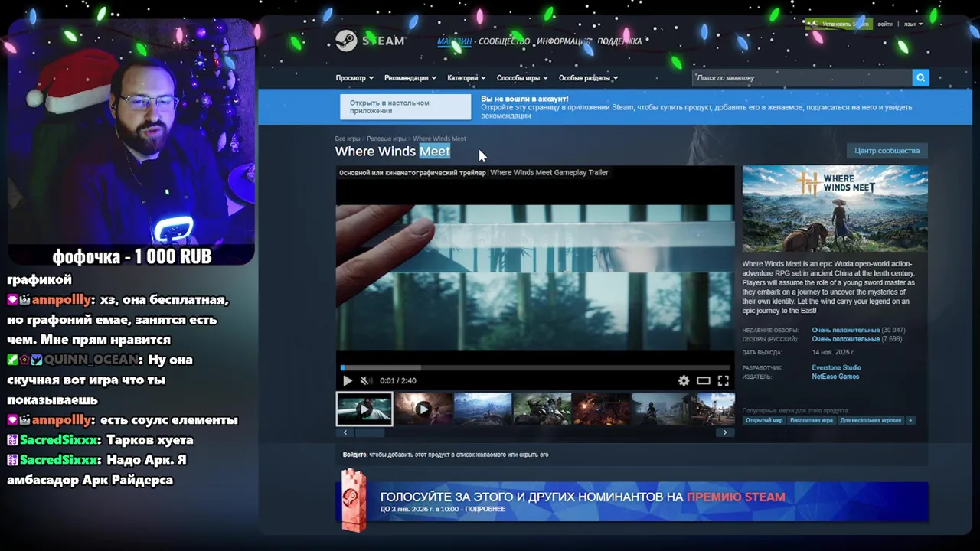Viewport: 980px width, 551px height.
Task: Open the СООБЩЕСТВО tab
Action: point(504,41)
